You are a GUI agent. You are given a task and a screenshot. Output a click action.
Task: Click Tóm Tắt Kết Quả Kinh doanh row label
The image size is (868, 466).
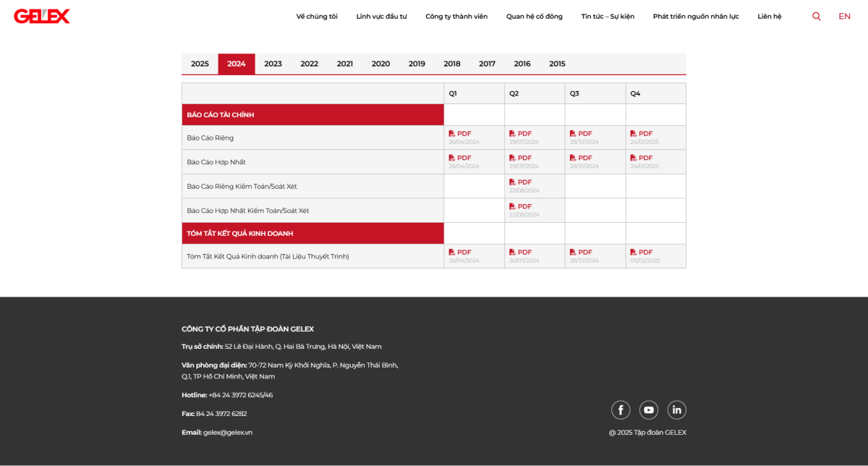tap(268, 256)
